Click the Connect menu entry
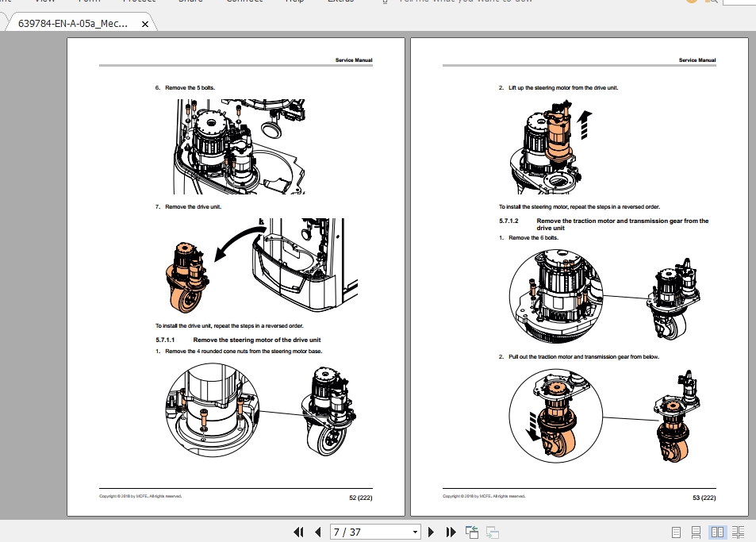The image size is (756, 542). tap(244, 2)
